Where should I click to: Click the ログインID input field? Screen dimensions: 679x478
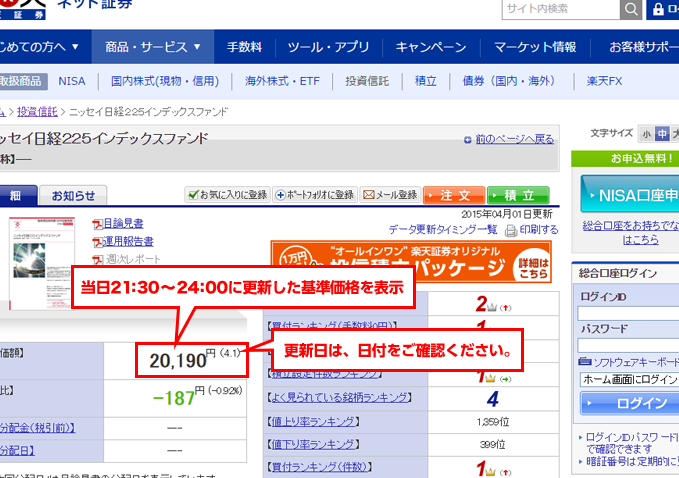click(628, 314)
